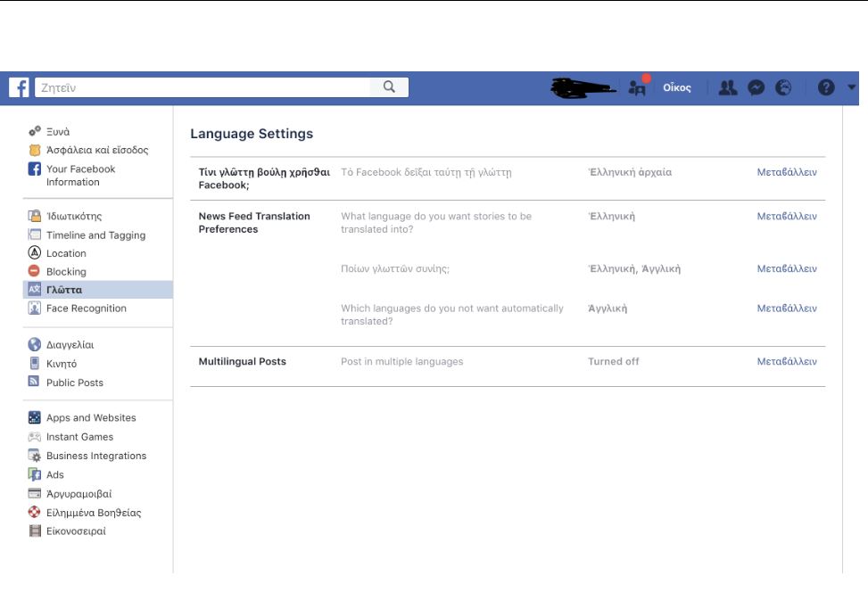
Task: Open Timeline and Tagging settings
Action: pyautogui.click(x=95, y=235)
